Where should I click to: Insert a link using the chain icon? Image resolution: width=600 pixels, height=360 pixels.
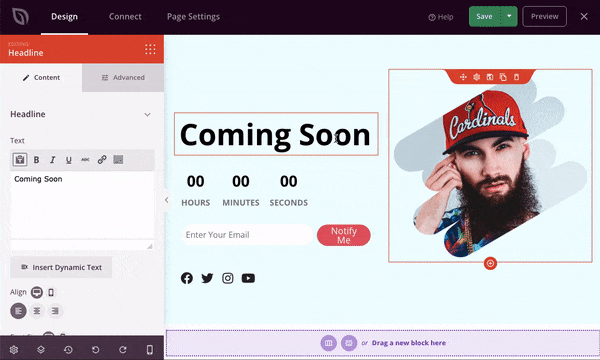pos(102,160)
